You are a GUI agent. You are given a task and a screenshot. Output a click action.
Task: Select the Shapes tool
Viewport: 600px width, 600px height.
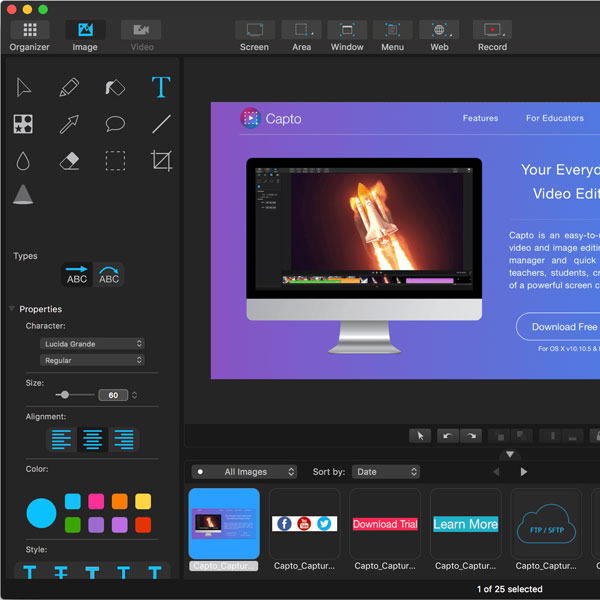pyautogui.click(x=23, y=124)
